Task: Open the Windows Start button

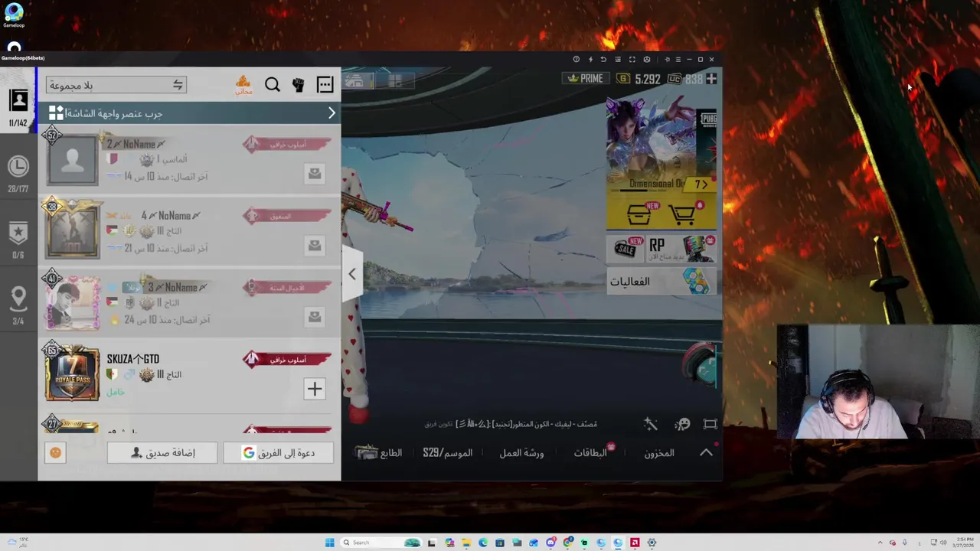Action: point(330,543)
